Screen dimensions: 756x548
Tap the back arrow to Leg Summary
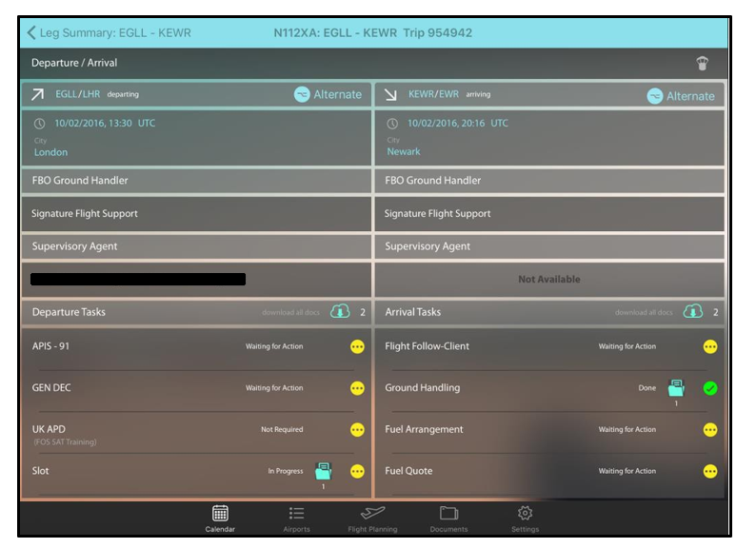coord(32,32)
